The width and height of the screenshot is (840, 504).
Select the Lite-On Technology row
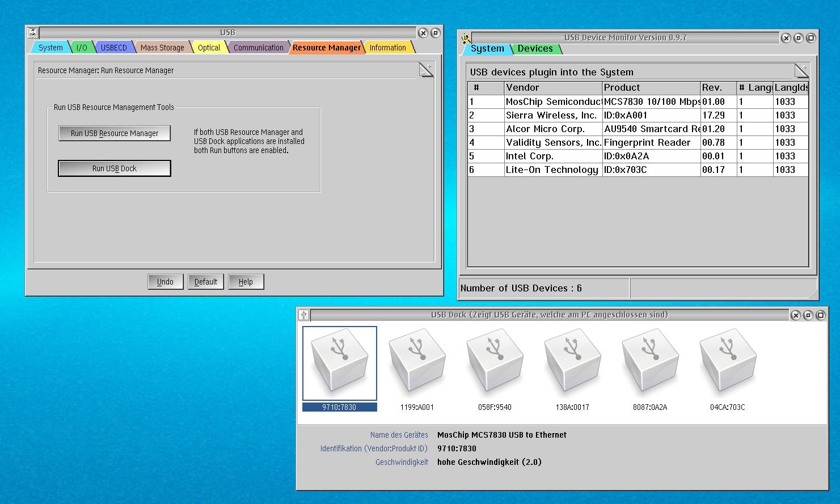tap(638, 170)
